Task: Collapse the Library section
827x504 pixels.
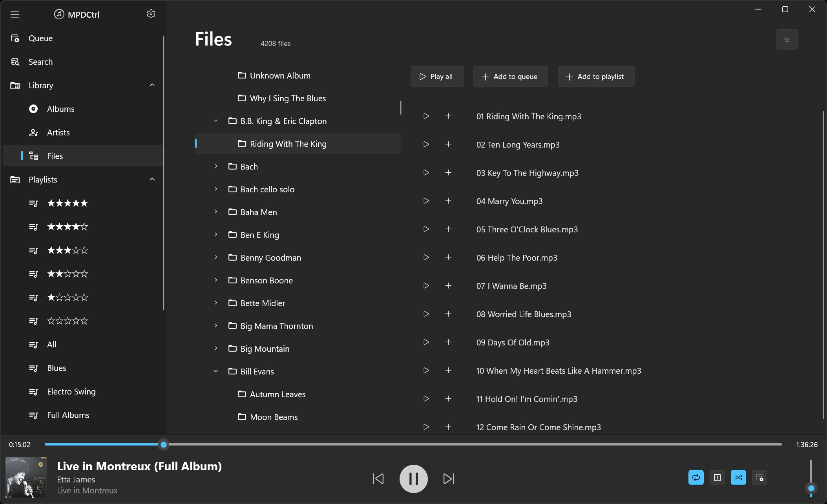Action: pyautogui.click(x=152, y=85)
